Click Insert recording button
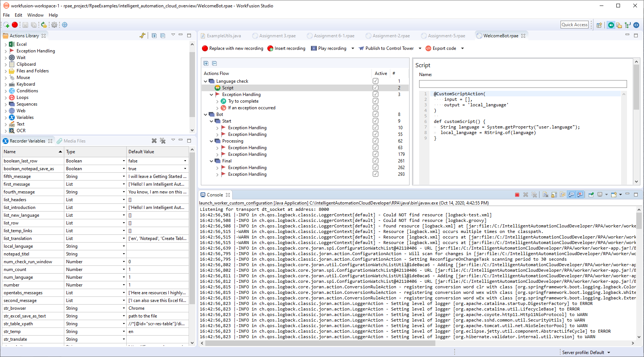The width and height of the screenshot is (644, 357). 287,48
